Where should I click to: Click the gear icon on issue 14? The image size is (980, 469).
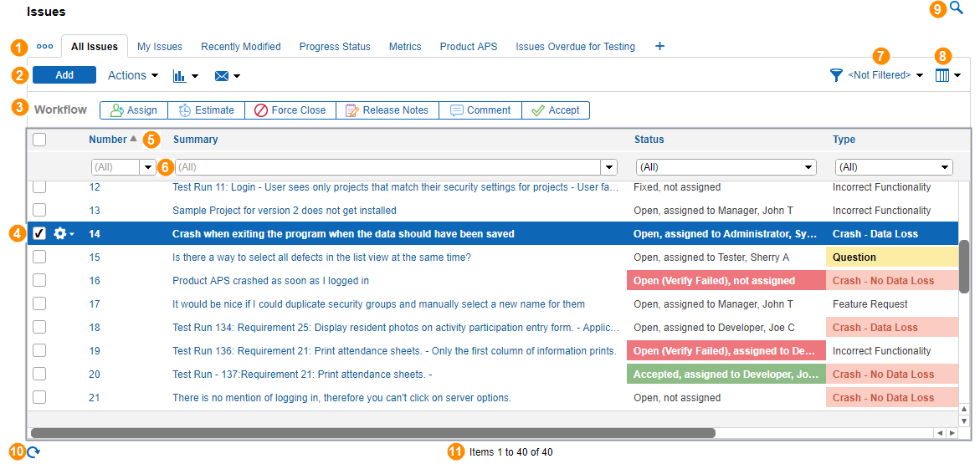[x=60, y=234]
